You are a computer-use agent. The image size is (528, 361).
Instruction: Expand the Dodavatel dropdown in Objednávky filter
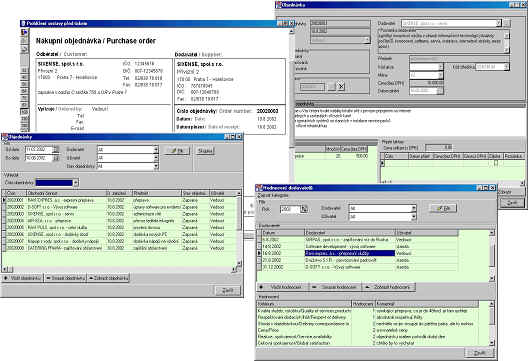(156, 149)
